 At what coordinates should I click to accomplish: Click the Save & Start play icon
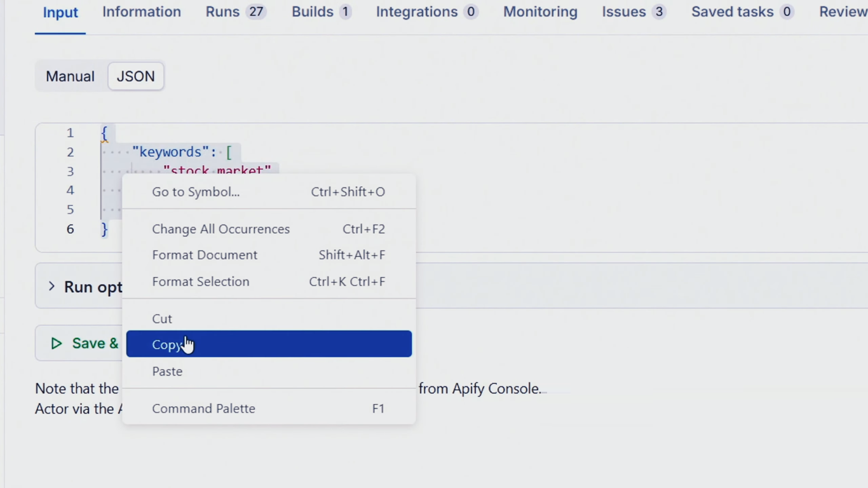click(57, 344)
